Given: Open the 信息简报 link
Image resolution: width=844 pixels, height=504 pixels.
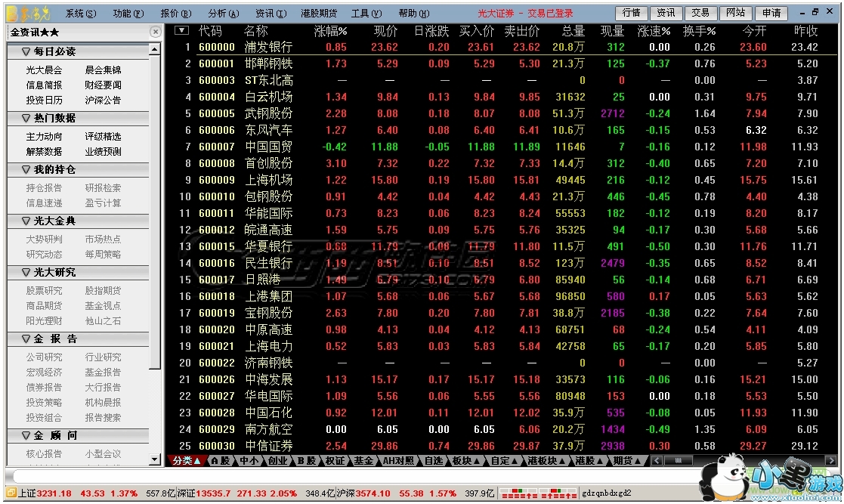Looking at the screenshot, I should [44, 85].
